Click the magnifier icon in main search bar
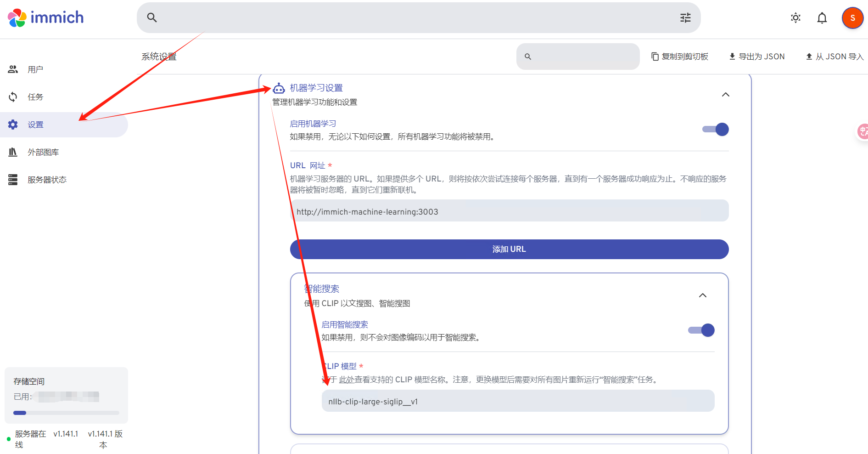Screen dimensions: 868x454 click(152, 17)
